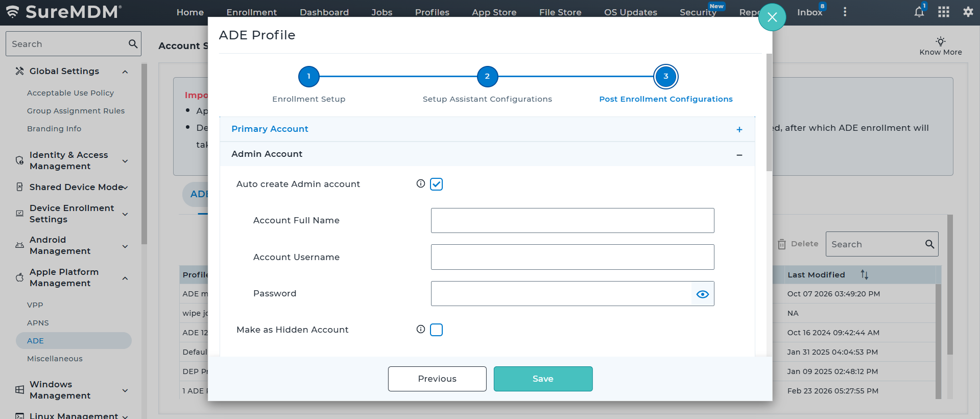Open the APNS settings
The height and width of the screenshot is (419, 980).
(38, 323)
